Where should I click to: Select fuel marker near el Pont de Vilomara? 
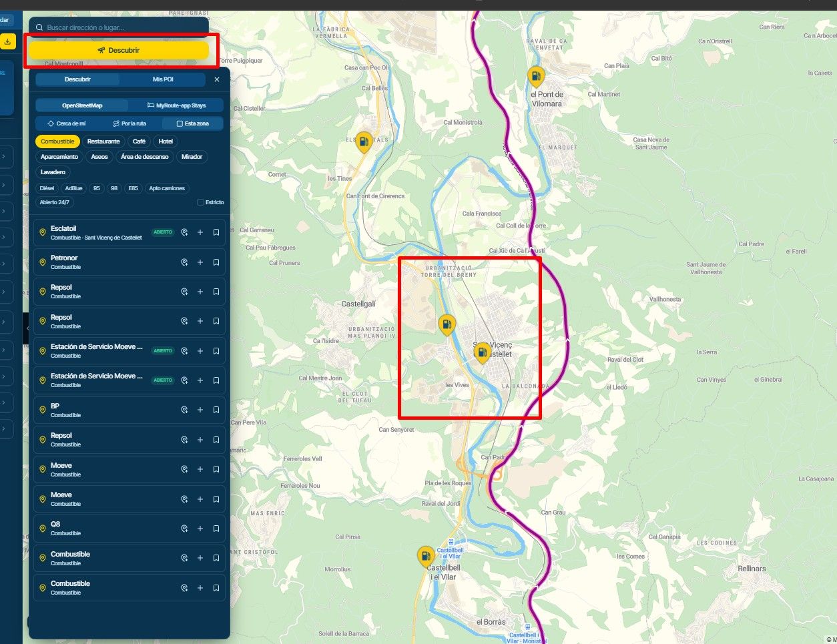536,76
